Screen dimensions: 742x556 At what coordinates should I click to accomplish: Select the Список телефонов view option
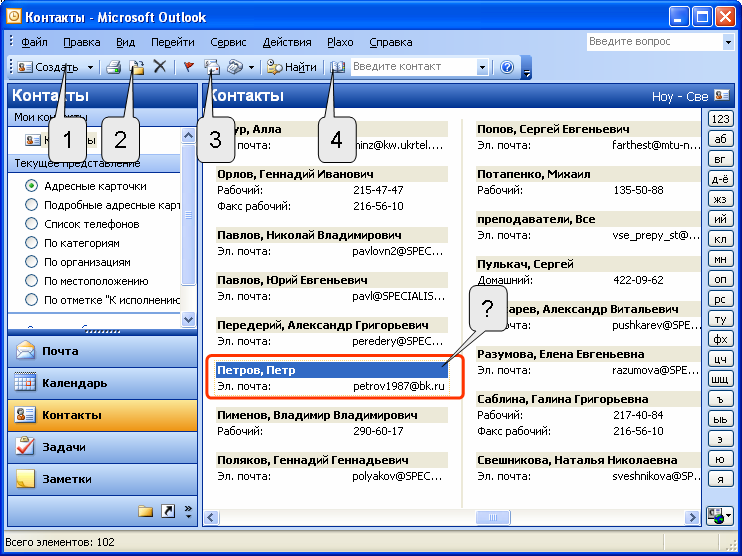(31, 224)
